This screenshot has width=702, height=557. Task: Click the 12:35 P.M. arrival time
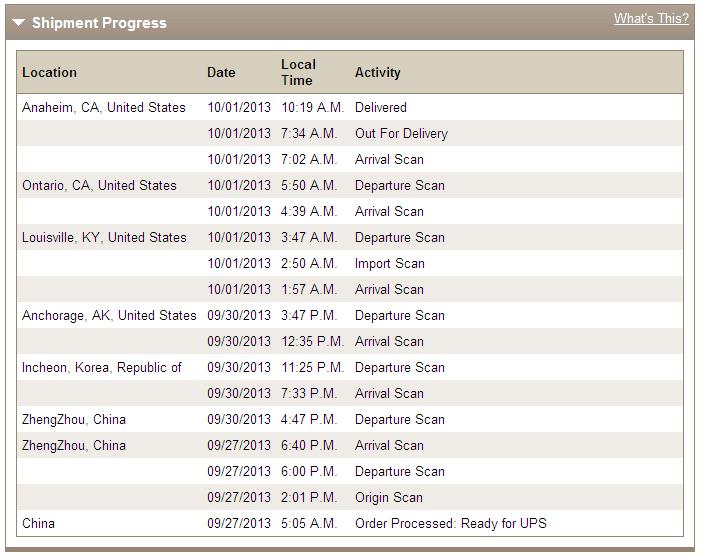coord(312,341)
